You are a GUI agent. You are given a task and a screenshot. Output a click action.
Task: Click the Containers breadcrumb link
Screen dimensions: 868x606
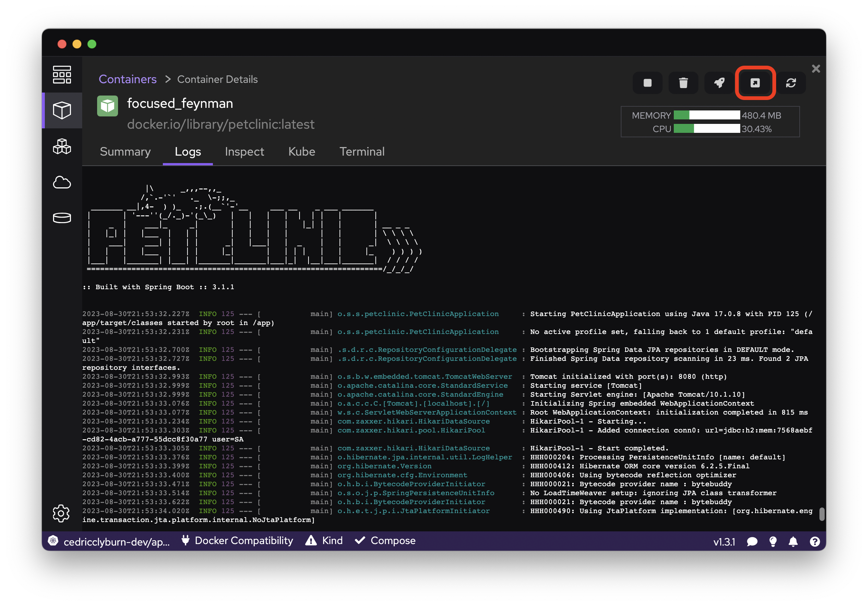click(x=127, y=79)
